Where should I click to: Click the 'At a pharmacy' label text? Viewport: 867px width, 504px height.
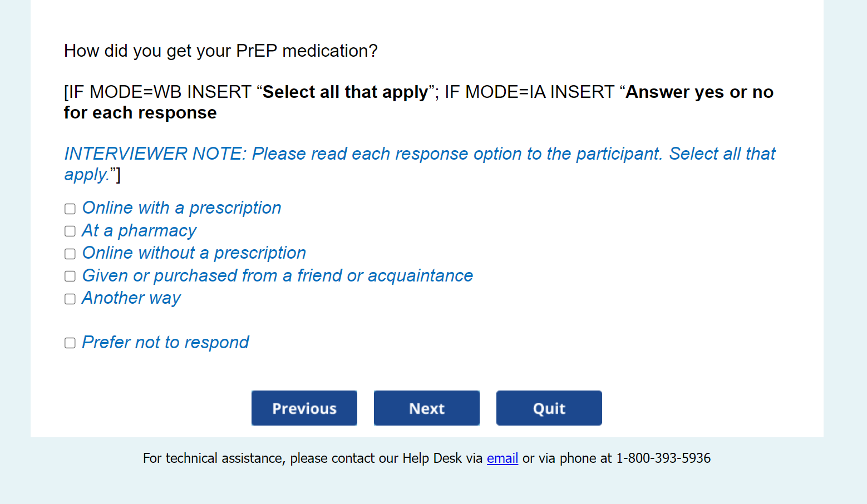click(x=139, y=230)
